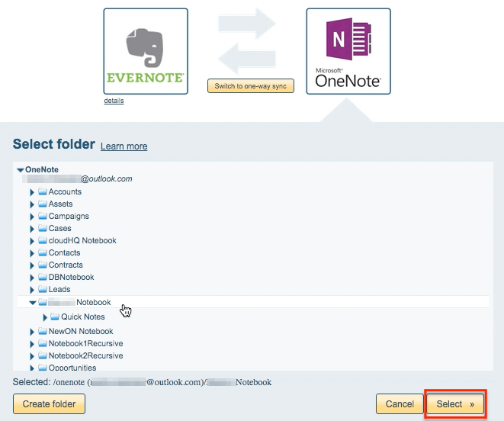Screen dimensions: 504x421
Task: Collapse the OneNote root node
Action: [x=21, y=170]
